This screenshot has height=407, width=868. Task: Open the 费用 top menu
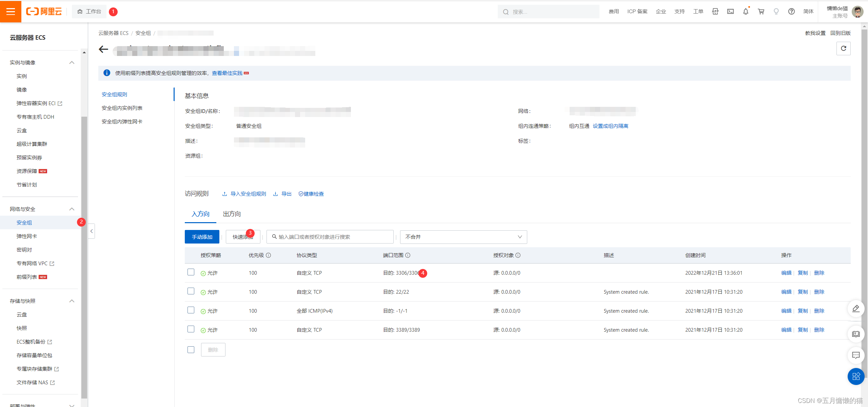[614, 12]
